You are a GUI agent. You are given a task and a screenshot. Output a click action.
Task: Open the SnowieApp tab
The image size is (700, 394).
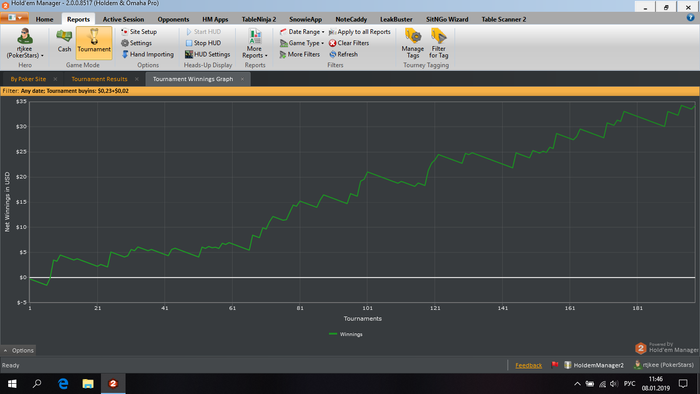point(305,19)
